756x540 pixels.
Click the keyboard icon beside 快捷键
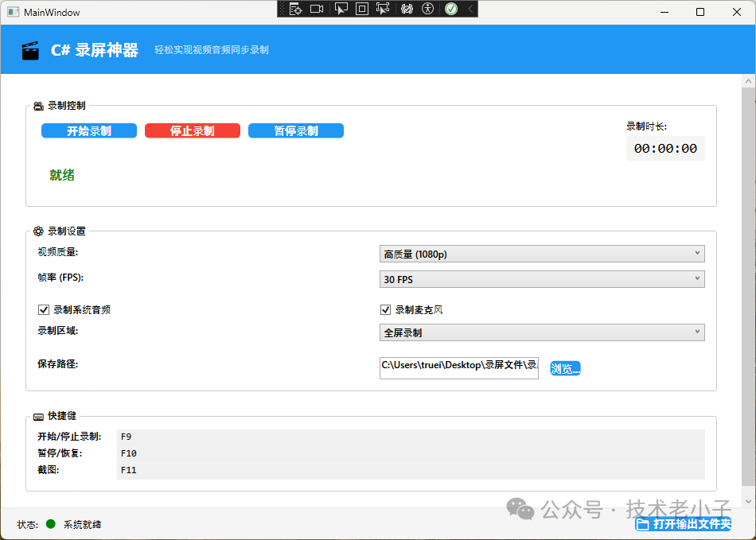(38, 417)
